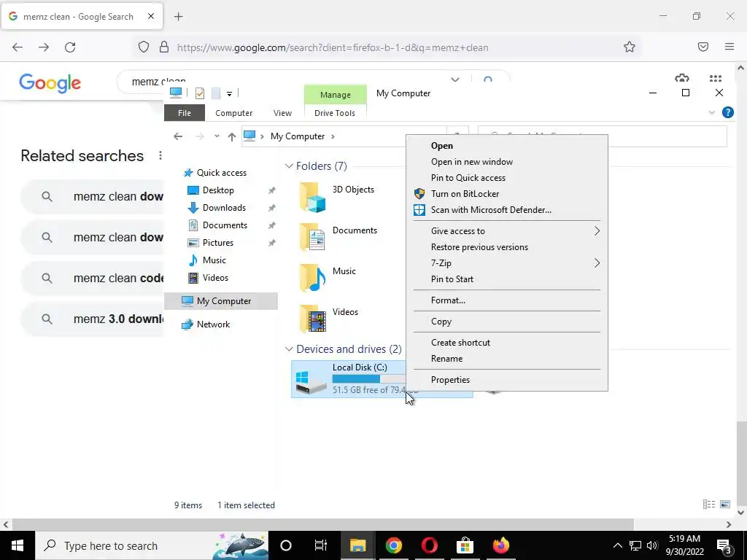Viewport: 747px width, 560px height.
Task: Close the memz clean Google Search tab
Action: pyautogui.click(x=151, y=16)
